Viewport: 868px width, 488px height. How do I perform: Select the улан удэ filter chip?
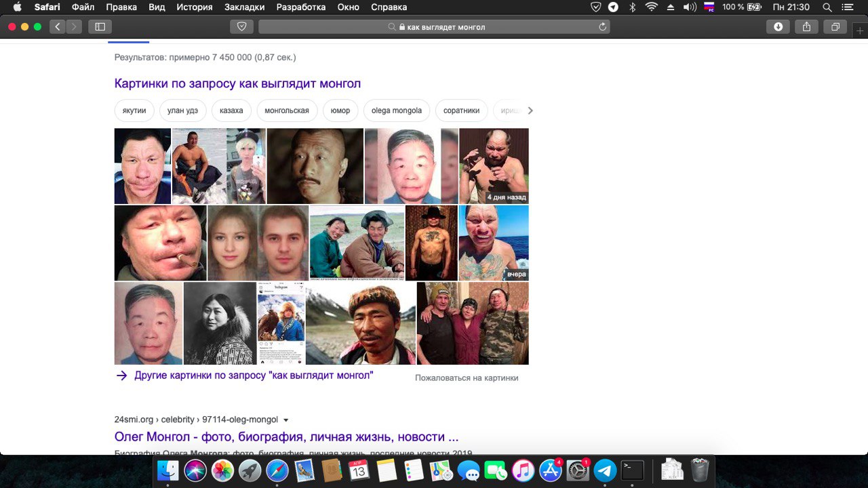[183, 110]
